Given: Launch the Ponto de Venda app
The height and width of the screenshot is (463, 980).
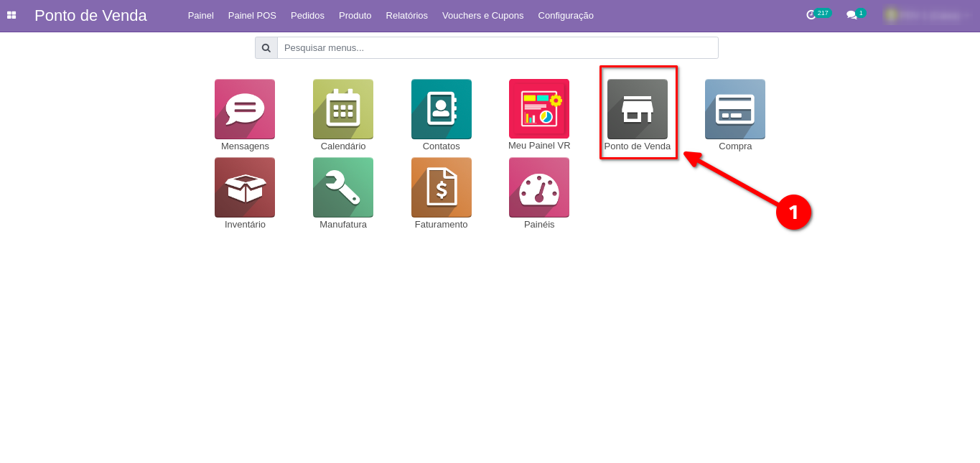Looking at the screenshot, I should (638, 109).
